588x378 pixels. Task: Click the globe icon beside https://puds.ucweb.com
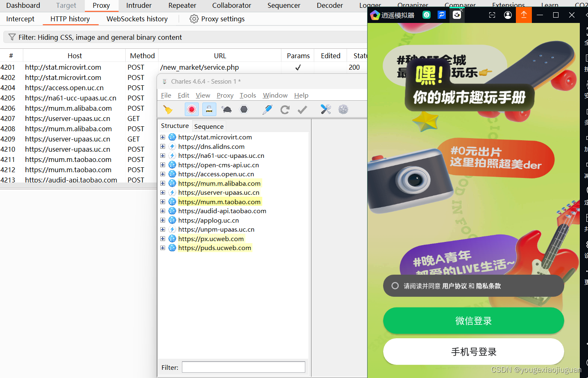pos(172,248)
